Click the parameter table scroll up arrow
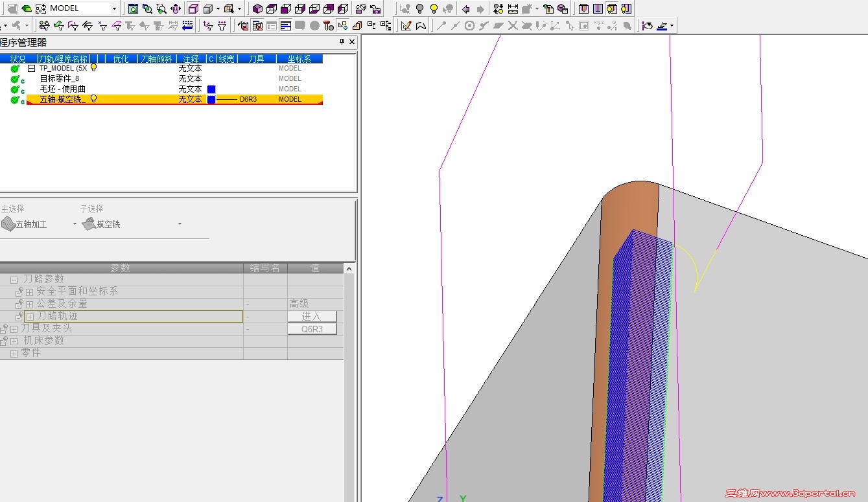868x502 pixels. click(349, 268)
